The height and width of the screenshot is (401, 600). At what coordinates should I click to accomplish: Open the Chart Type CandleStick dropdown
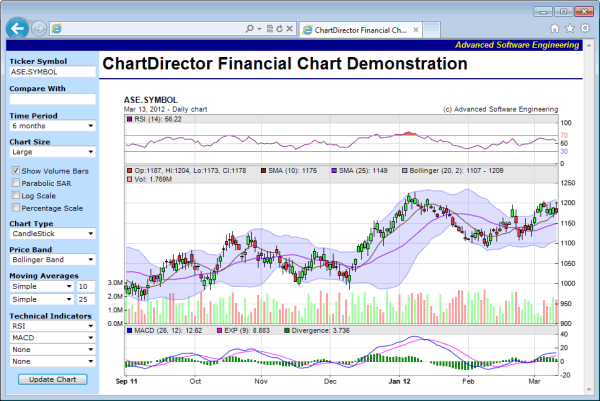52,234
